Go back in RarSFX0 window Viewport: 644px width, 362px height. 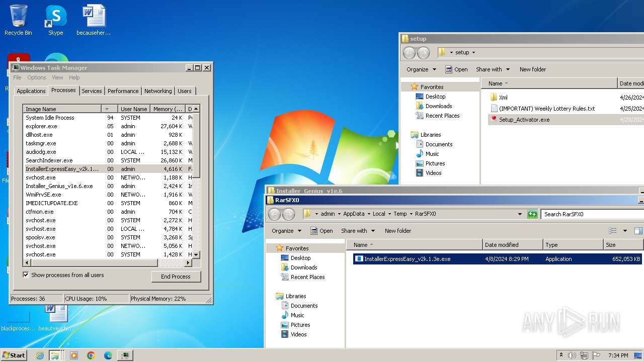point(274,214)
